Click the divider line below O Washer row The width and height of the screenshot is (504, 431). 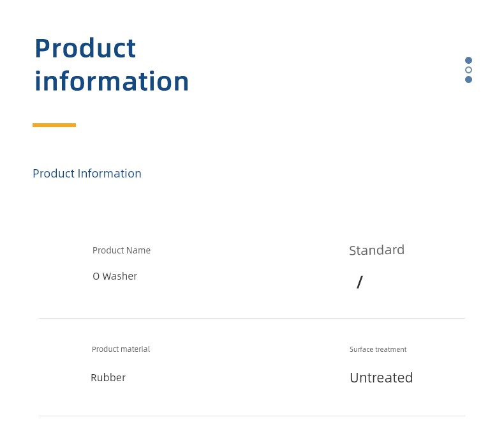251,319
